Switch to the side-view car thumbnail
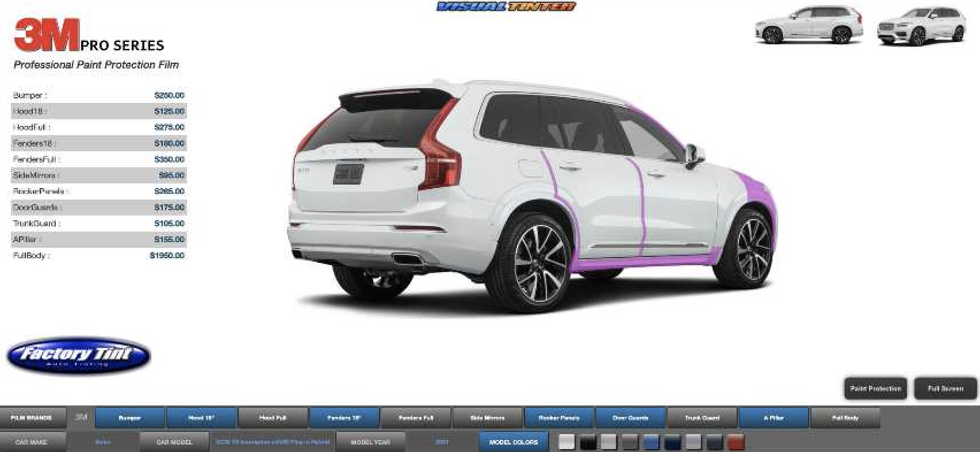 (x=809, y=25)
